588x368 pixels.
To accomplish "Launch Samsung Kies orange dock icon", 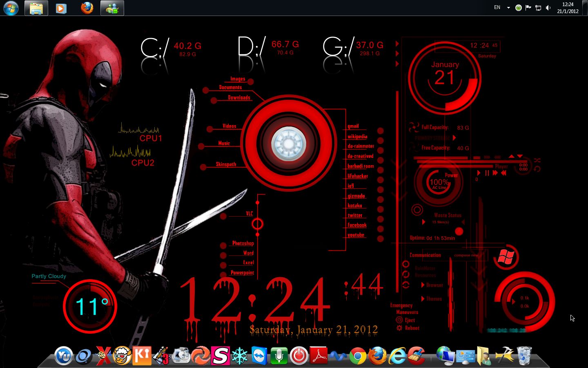I will [x=142, y=355].
